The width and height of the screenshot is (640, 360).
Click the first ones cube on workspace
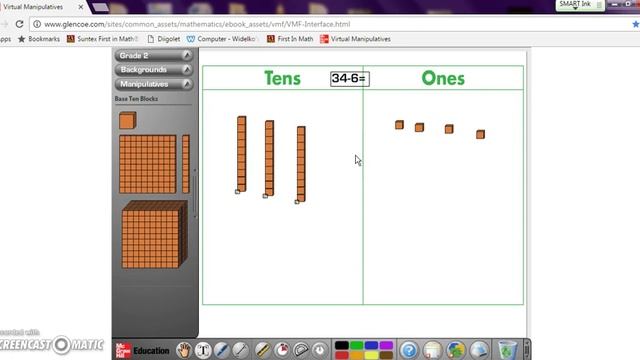tap(399, 125)
